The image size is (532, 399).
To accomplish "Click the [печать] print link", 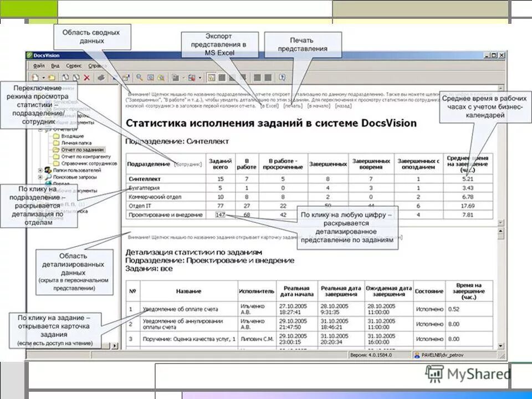I will 293,106.
